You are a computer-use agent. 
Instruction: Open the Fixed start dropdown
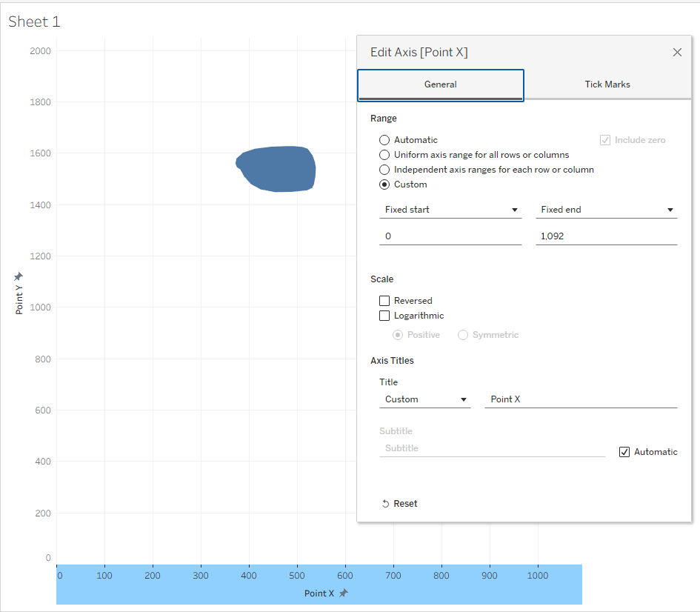coord(450,210)
